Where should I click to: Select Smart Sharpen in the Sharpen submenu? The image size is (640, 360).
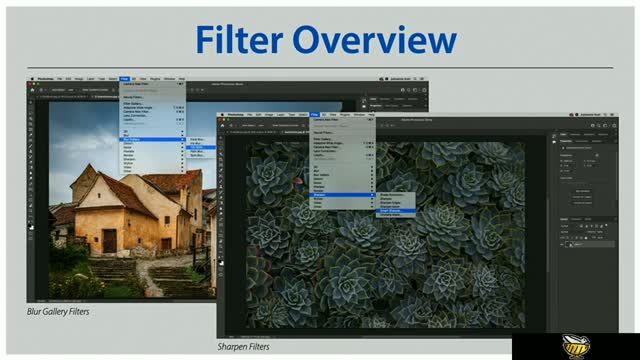396,211
